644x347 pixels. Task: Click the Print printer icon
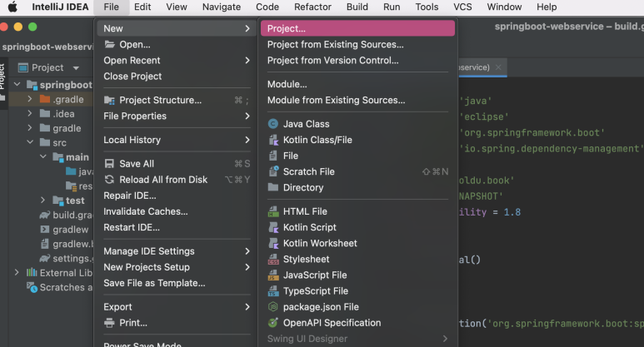click(109, 323)
